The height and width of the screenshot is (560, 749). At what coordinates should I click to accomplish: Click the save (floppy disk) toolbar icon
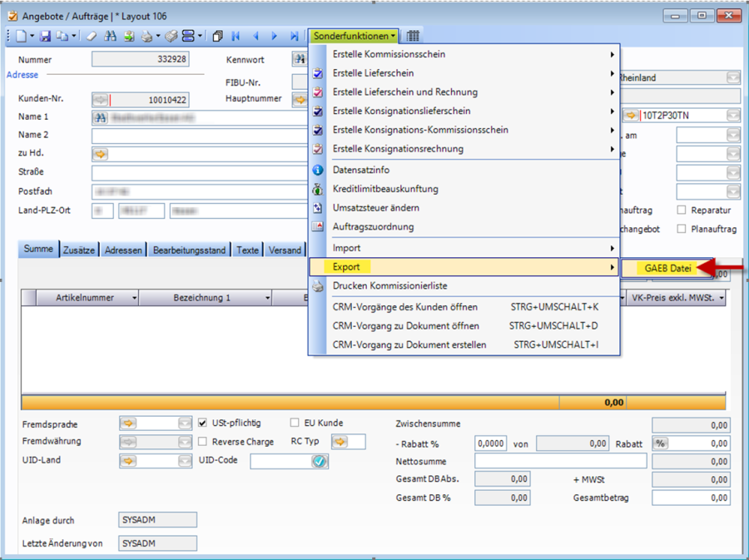(x=46, y=37)
